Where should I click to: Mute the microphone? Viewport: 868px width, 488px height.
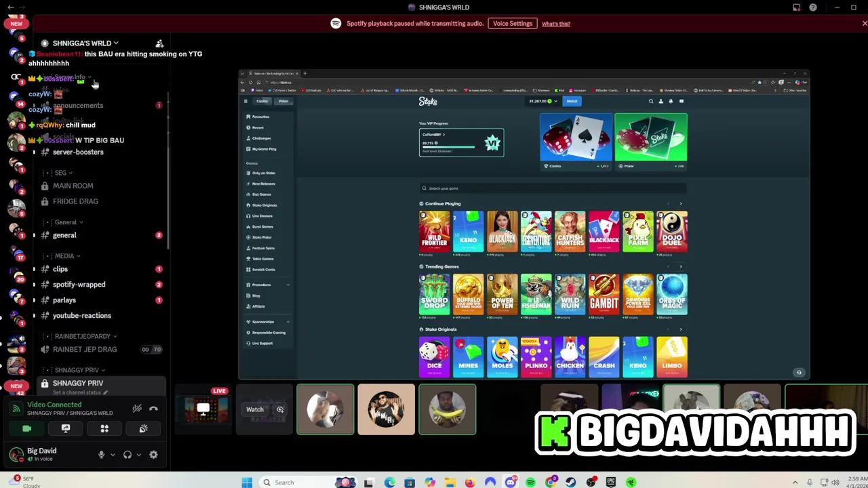coord(102,455)
